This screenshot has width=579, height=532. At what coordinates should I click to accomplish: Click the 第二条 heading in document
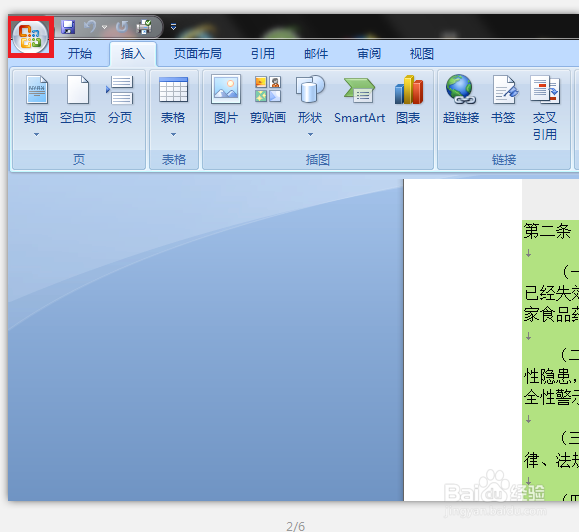click(x=547, y=231)
